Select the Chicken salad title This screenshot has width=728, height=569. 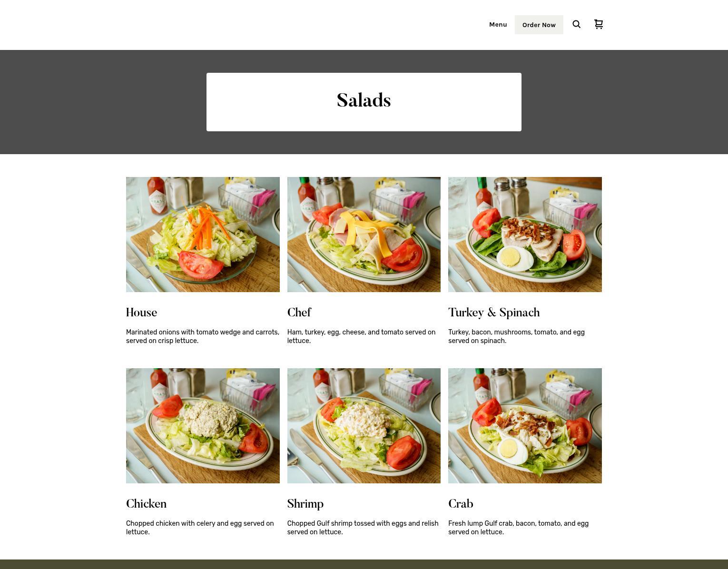[146, 504]
